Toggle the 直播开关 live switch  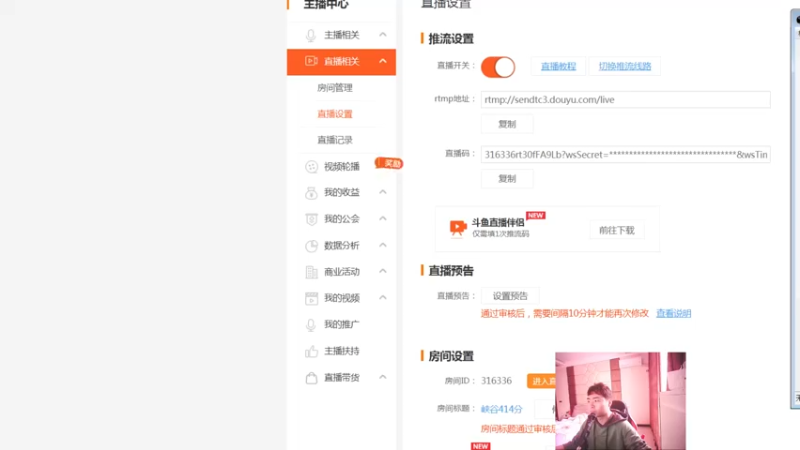point(498,67)
